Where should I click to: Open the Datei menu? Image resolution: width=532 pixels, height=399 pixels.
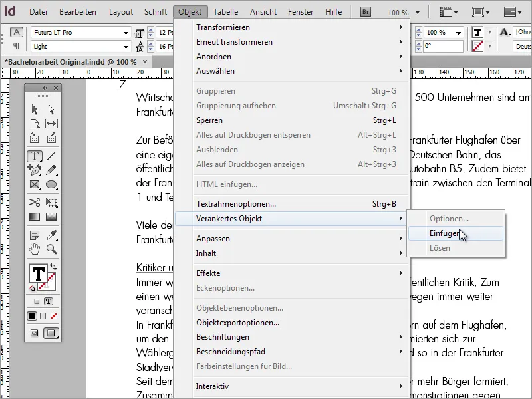[38, 12]
